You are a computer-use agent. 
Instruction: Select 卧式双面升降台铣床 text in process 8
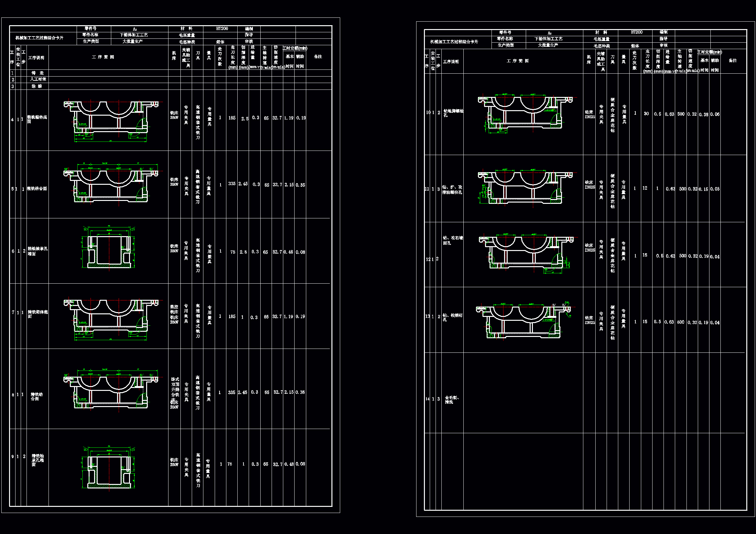point(175,389)
